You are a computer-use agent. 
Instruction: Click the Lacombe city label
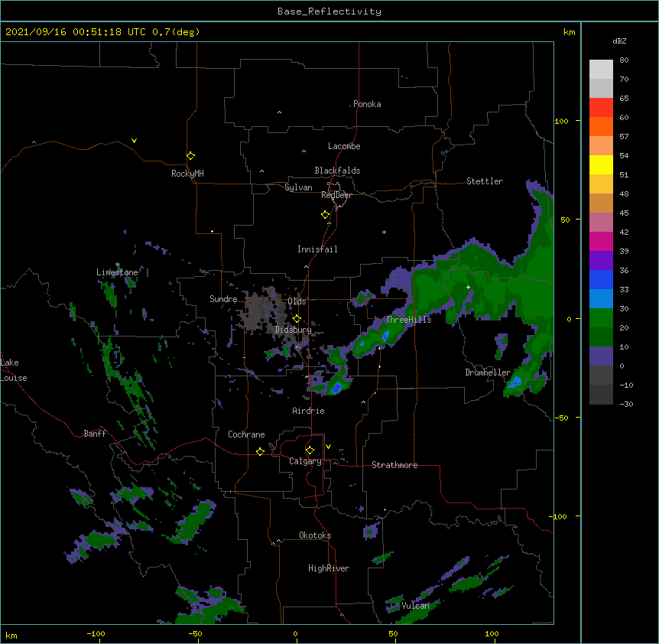344,146
